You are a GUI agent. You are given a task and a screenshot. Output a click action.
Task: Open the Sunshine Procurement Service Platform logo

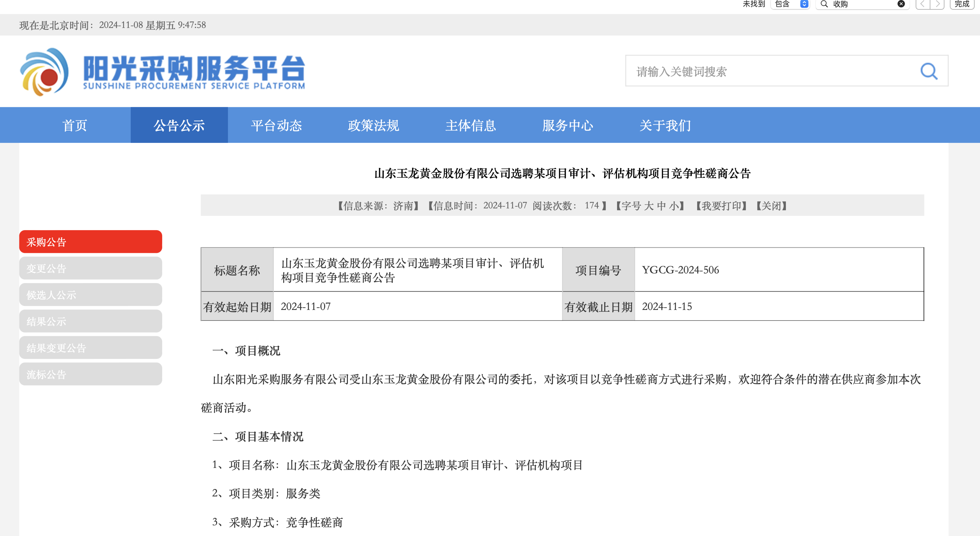163,71
